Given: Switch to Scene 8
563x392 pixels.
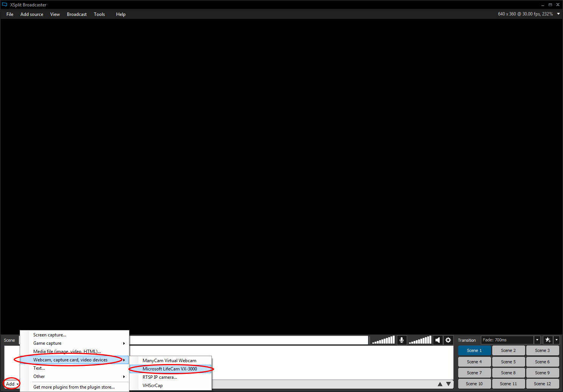Looking at the screenshot, I should (509, 373).
